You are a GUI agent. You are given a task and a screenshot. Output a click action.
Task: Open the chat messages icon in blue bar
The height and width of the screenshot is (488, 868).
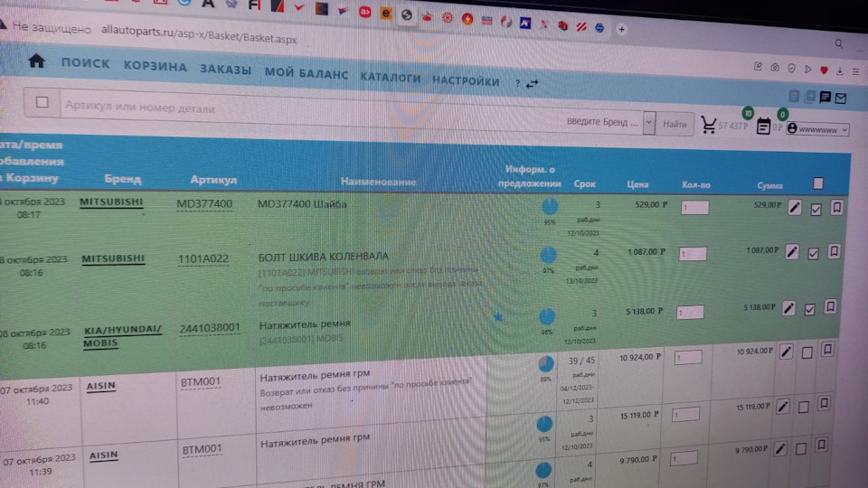point(825,98)
